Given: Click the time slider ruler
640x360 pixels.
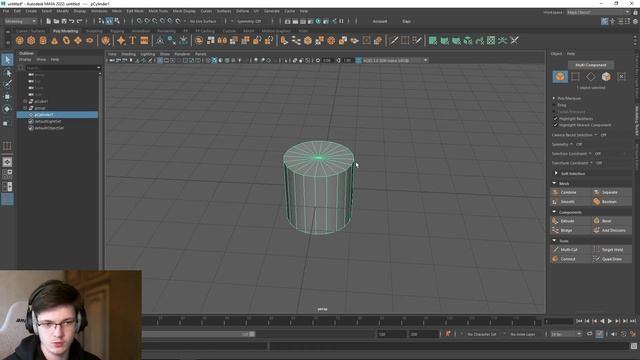Looking at the screenshot, I should tap(343, 321).
